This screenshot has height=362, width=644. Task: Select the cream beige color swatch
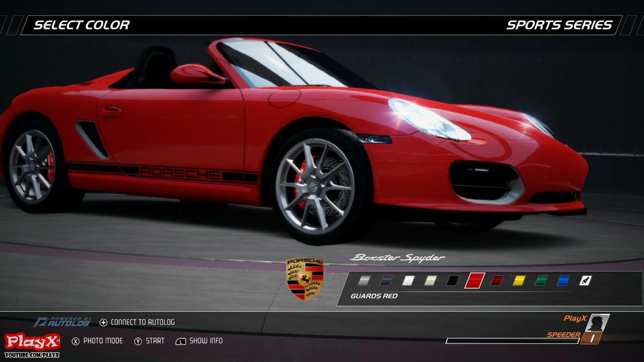coord(430,281)
